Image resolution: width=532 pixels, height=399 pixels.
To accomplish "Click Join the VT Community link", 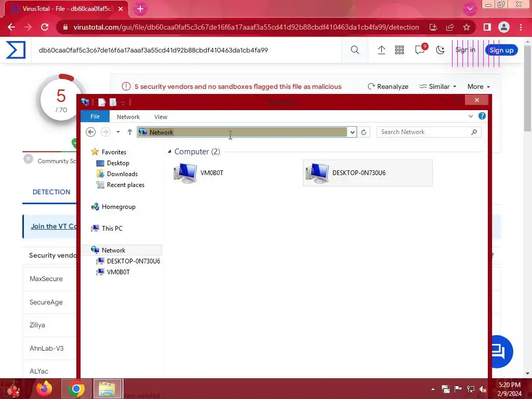I will 54,227.
